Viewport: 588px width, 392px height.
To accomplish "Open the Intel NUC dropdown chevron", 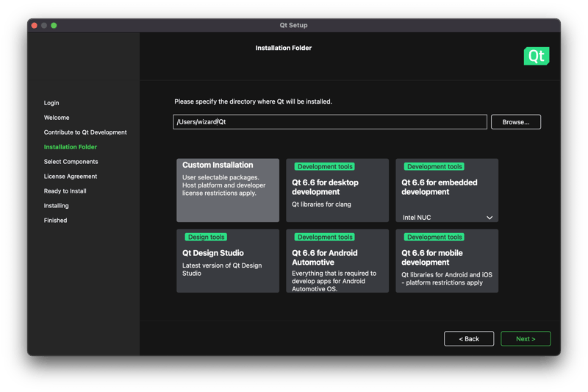I will tap(490, 218).
